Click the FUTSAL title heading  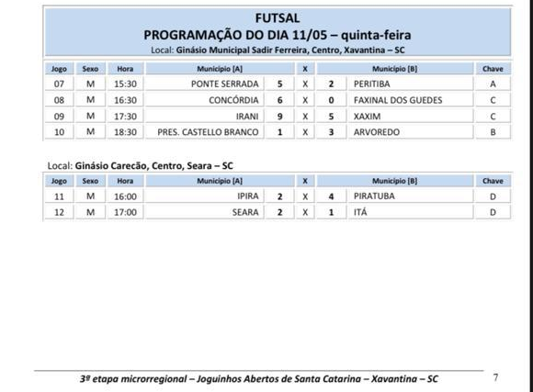(x=278, y=18)
